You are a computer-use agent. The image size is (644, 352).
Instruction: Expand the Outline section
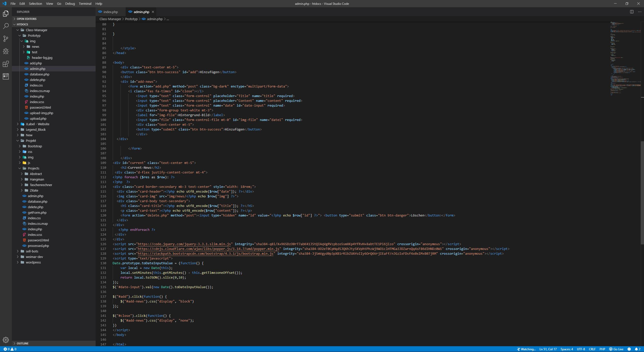pyautogui.click(x=22, y=343)
